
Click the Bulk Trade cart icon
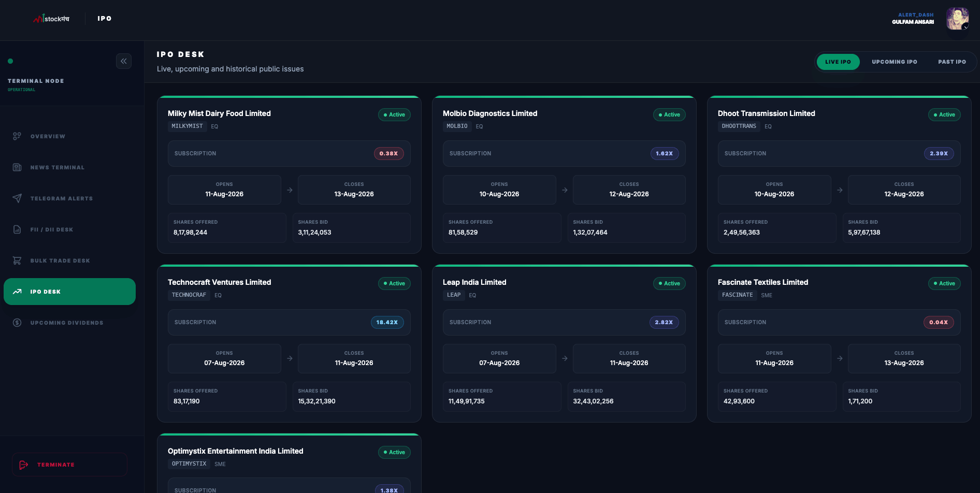(x=17, y=260)
